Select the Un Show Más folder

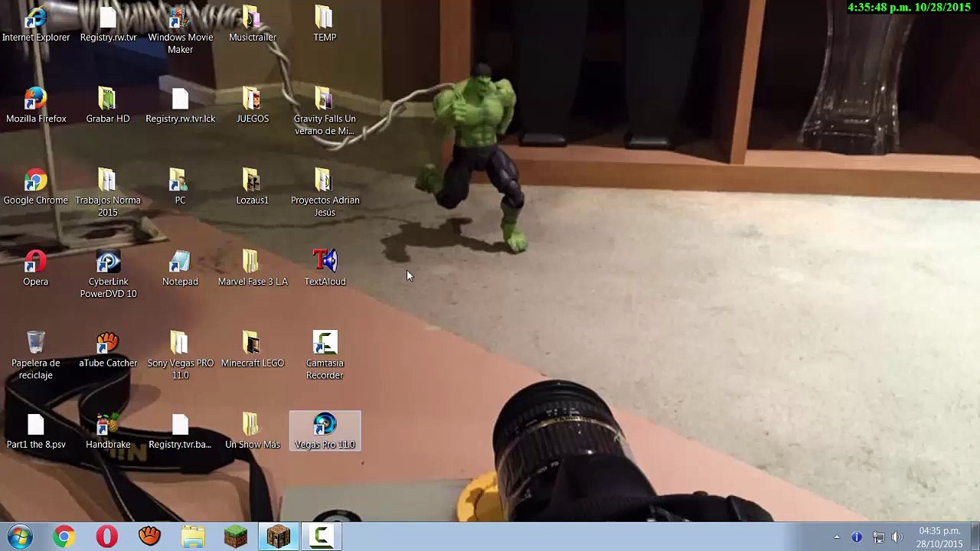tap(253, 431)
